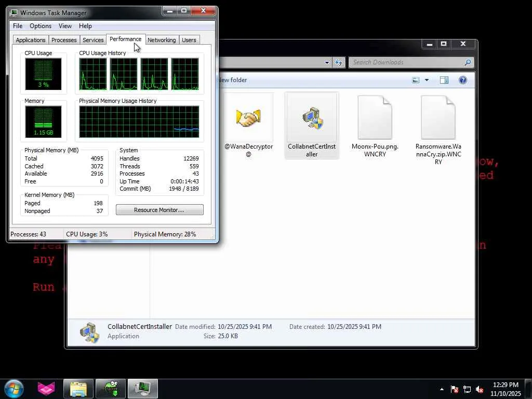Click the green frog taskbar icon

111,389
